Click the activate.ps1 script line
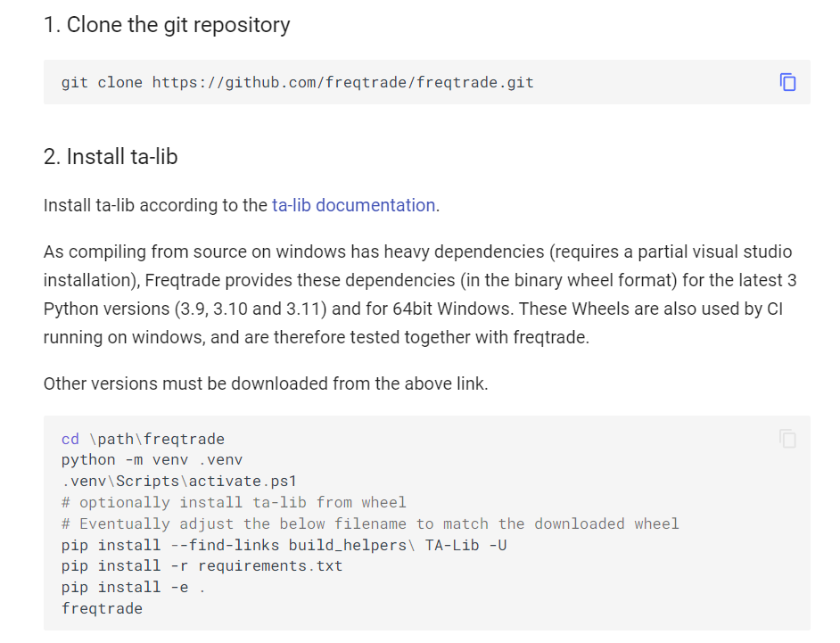 179,482
